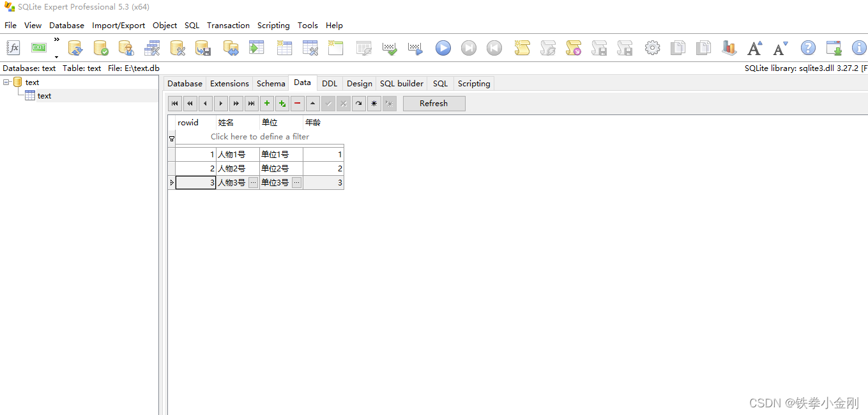
Task: Jump to last record with the navigator arrow
Action: pos(251,103)
